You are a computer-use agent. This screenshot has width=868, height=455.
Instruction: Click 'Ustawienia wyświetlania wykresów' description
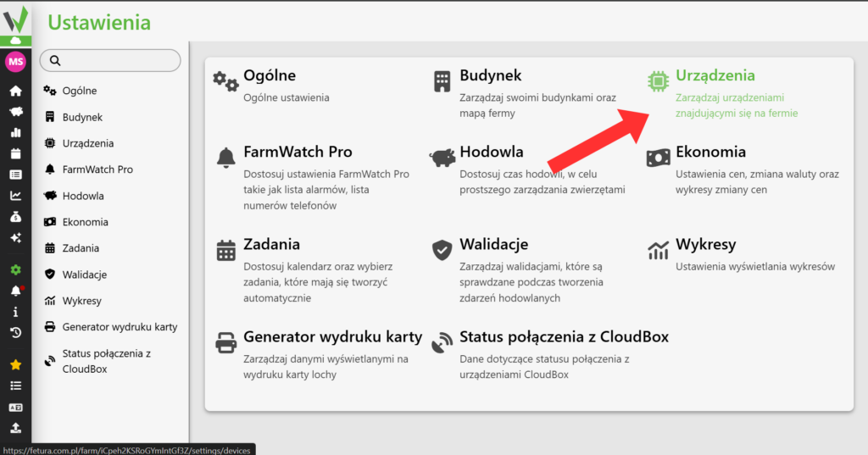click(755, 266)
